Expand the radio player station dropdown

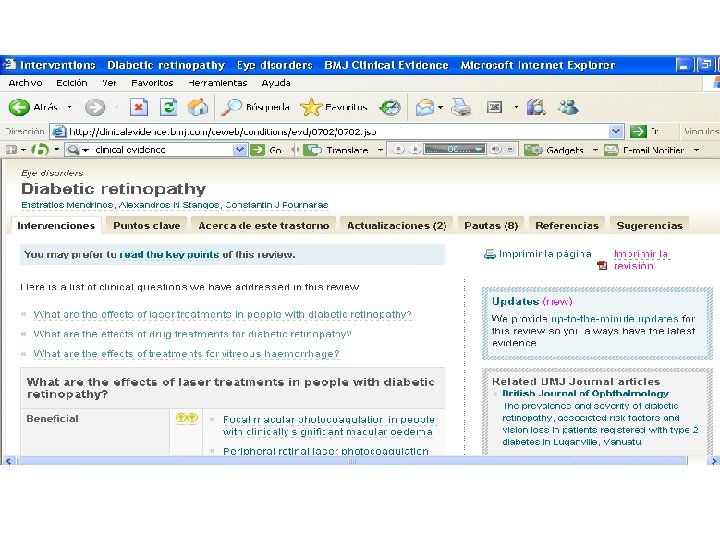tap(478, 149)
